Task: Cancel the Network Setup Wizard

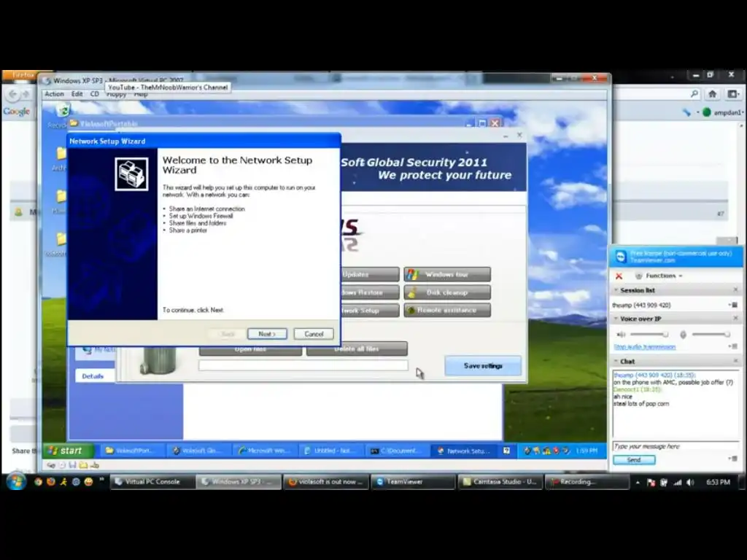Action: pos(314,334)
